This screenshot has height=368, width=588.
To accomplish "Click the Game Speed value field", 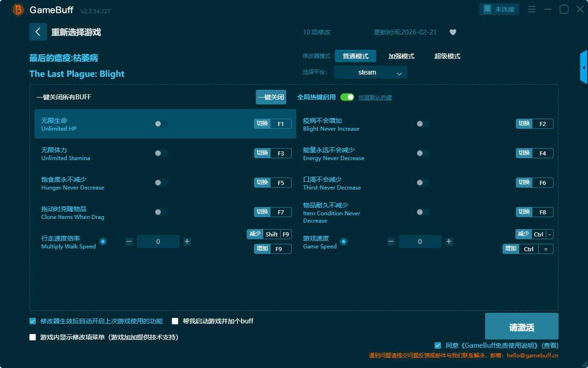I will click(x=420, y=241).
